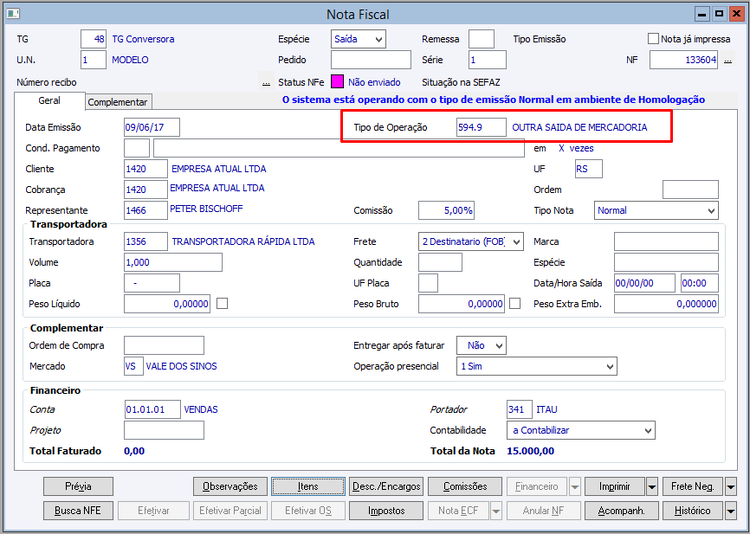Click the Transportadora code field 1356
This screenshot has width=750, height=534.
pyautogui.click(x=146, y=242)
